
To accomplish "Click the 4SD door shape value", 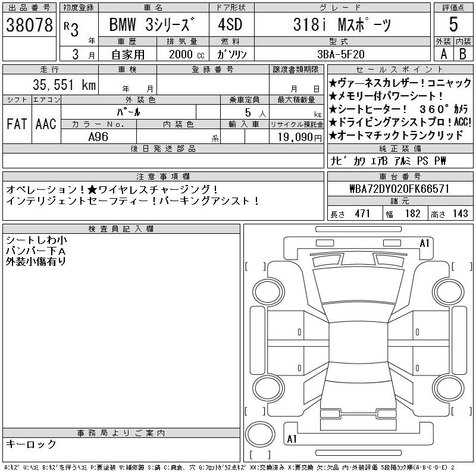I will click(230, 25).
